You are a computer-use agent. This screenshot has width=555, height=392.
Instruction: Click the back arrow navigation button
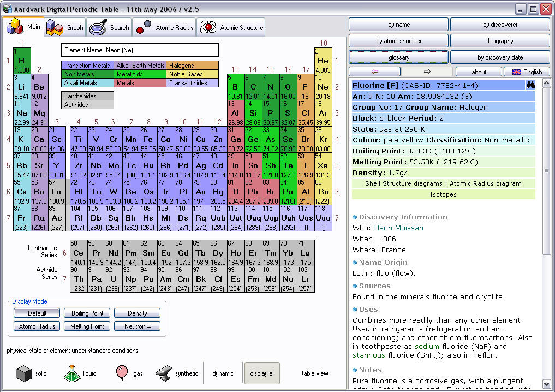coord(375,72)
